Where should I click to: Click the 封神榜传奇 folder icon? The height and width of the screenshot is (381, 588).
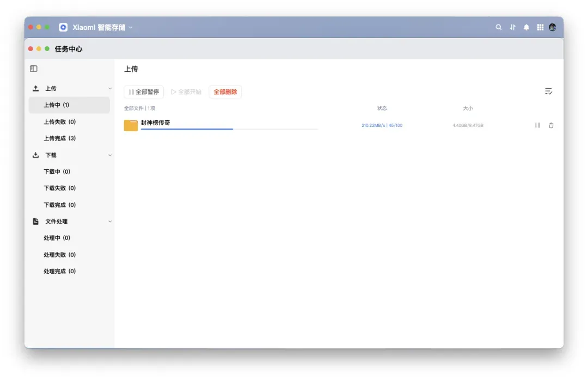coord(131,125)
